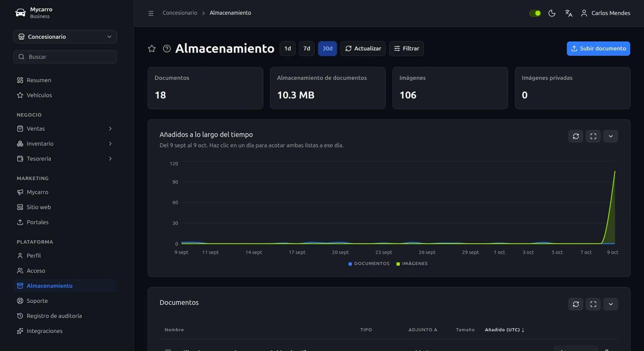The width and height of the screenshot is (644, 351).
Task: Open Vehículos in sidebar
Action: tap(65, 95)
